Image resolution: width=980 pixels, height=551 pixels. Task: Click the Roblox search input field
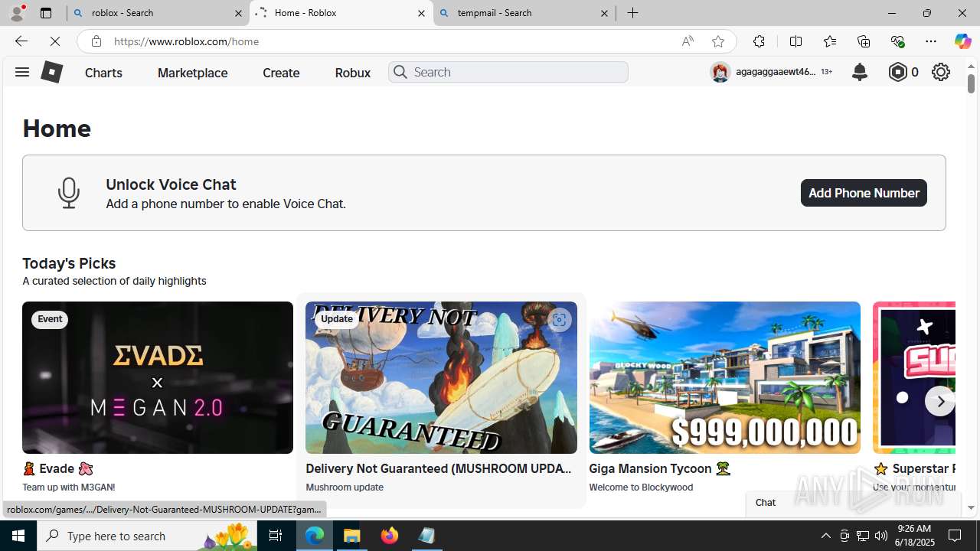[508, 72]
